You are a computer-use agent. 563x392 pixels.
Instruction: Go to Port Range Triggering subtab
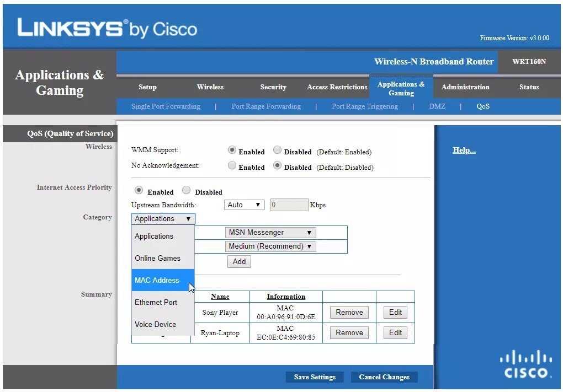(365, 106)
